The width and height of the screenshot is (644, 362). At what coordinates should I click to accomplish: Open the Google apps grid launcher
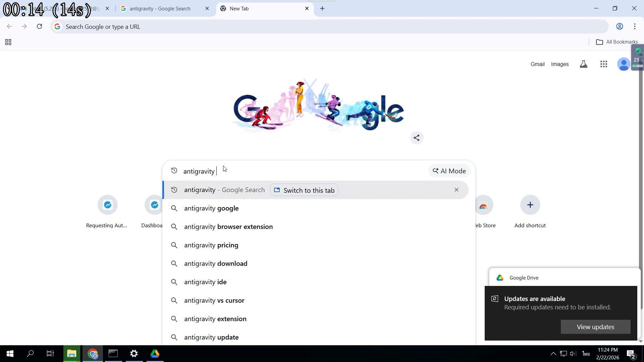pos(604,64)
